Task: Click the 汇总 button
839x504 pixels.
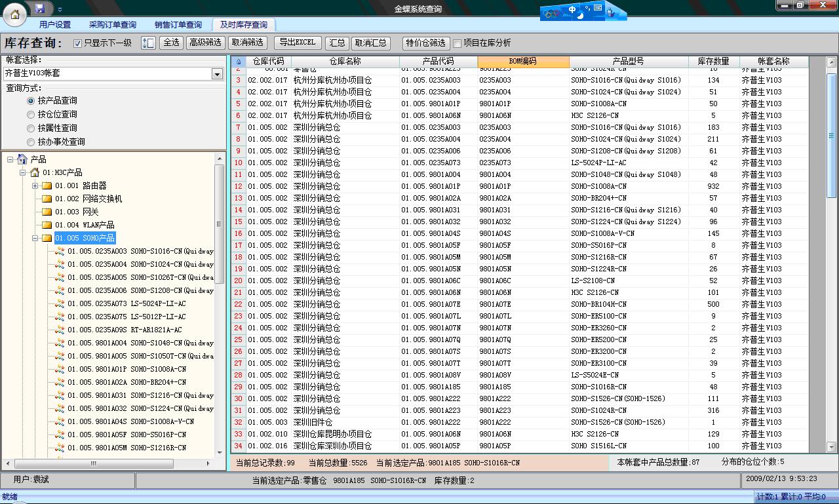Action: tap(337, 43)
